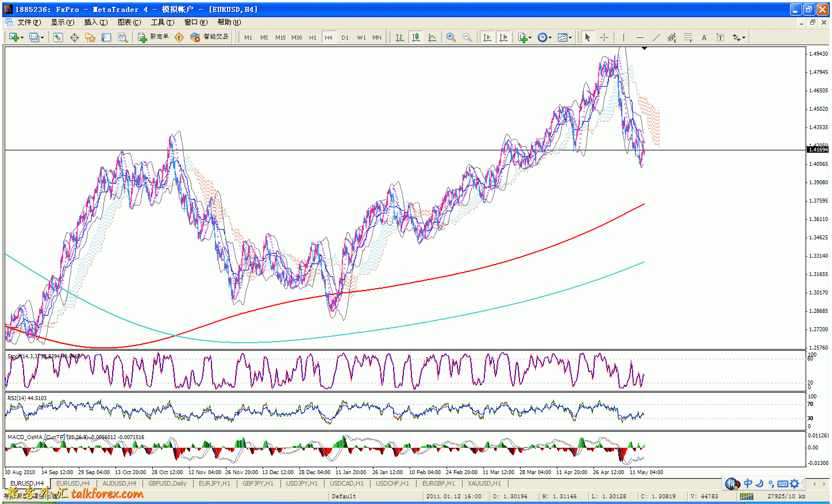Open the 文件(F) menu
832x504 pixels.
[29, 22]
